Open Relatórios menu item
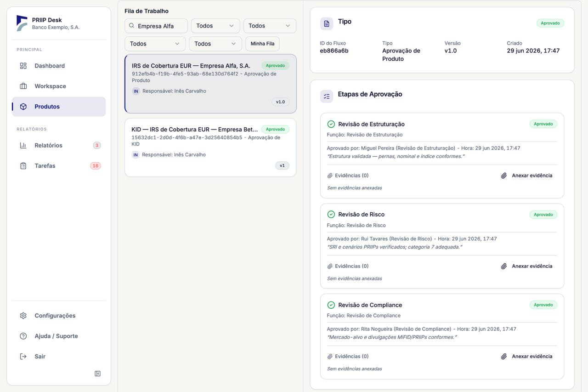 [x=59, y=145]
